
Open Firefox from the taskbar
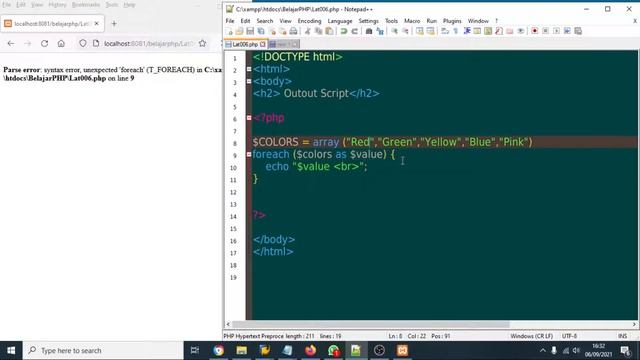(311, 351)
